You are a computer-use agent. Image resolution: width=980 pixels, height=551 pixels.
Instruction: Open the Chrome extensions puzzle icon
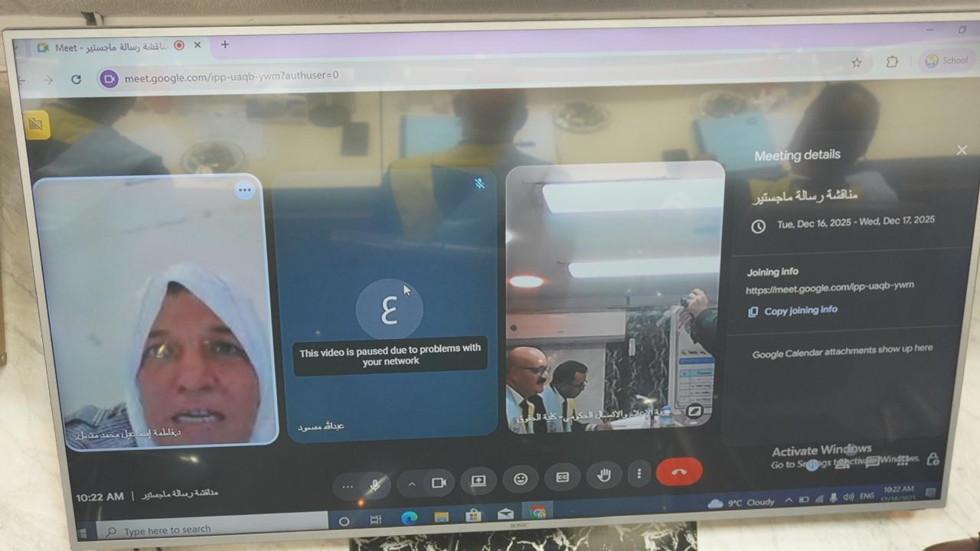pos(892,62)
